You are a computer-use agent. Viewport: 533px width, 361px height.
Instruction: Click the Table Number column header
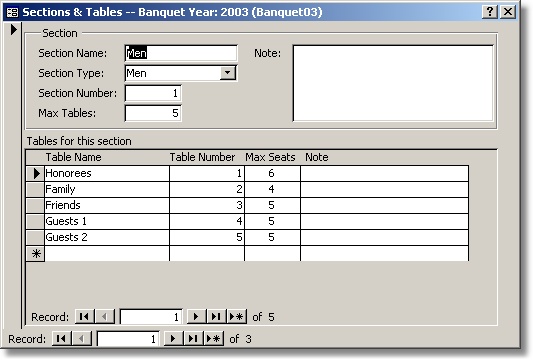click(x=202, y=157)
